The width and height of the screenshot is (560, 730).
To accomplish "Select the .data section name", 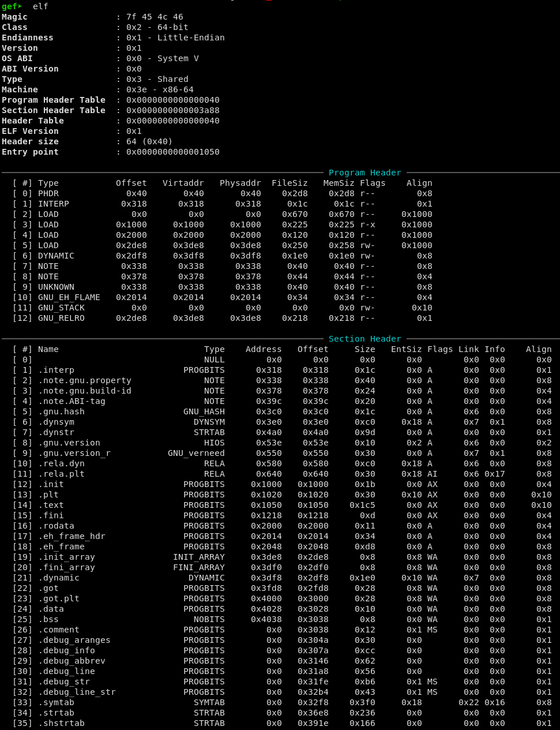I will [x=51, y=609].
